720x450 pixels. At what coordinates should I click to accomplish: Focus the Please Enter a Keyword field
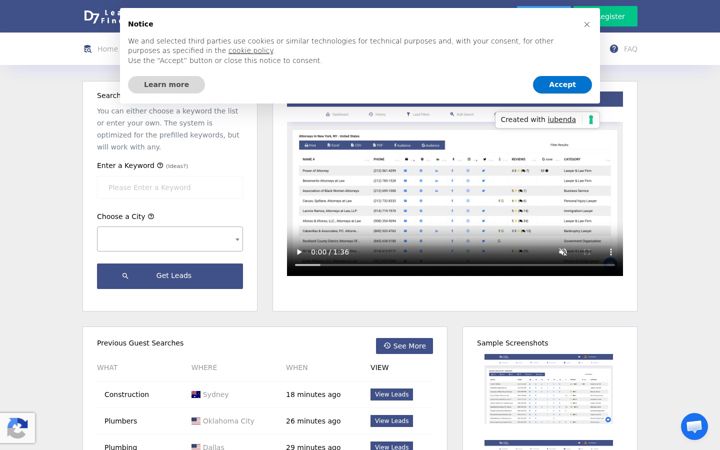point(170,187)
